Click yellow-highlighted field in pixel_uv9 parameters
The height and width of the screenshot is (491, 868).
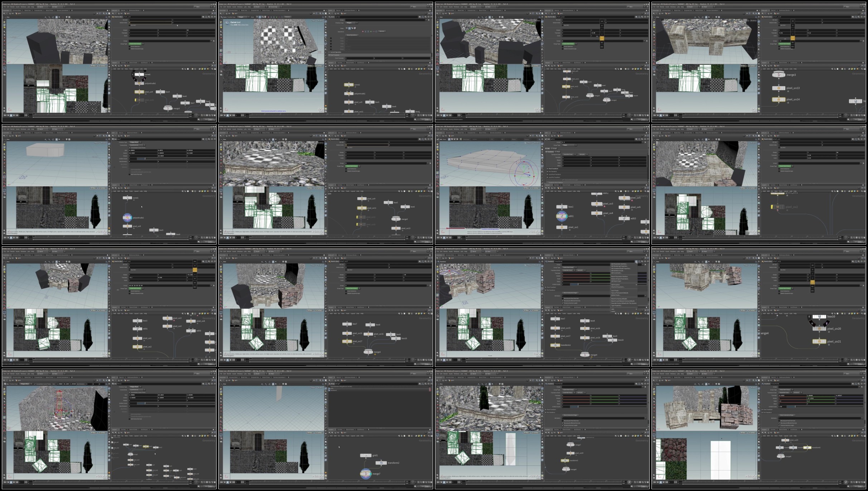click(150, 23)
